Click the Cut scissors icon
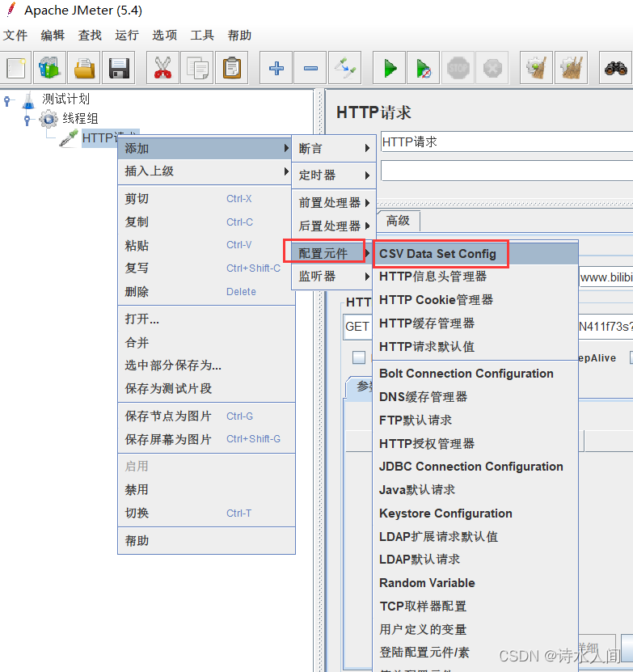The height and width of the screenshot is (672, 633). (162, 68)
